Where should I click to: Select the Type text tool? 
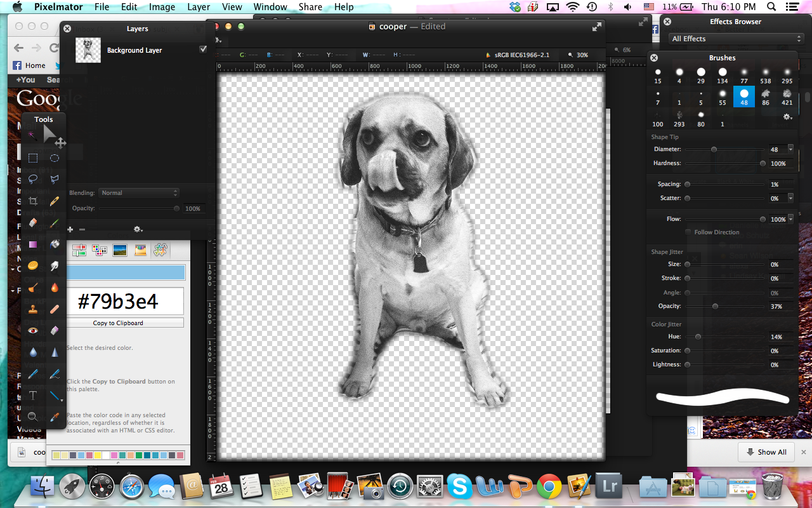(33, 396)
